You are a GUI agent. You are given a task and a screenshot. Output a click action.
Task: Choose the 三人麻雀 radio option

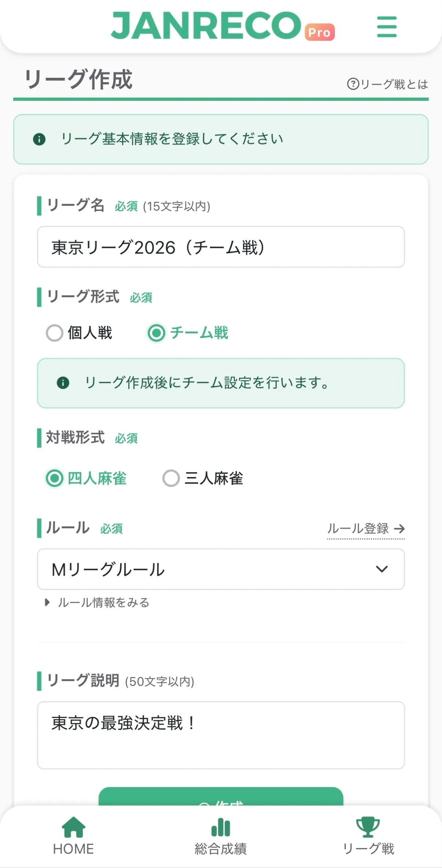(171, 478)
